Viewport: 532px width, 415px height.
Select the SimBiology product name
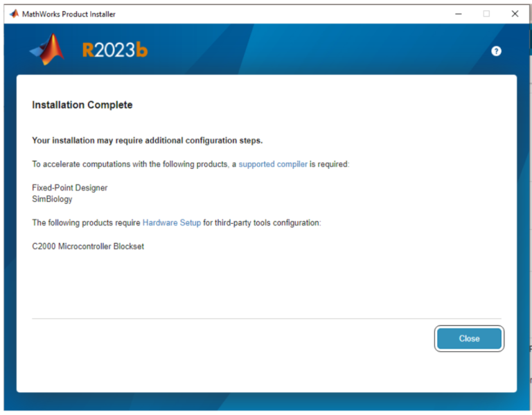point(52,200)
